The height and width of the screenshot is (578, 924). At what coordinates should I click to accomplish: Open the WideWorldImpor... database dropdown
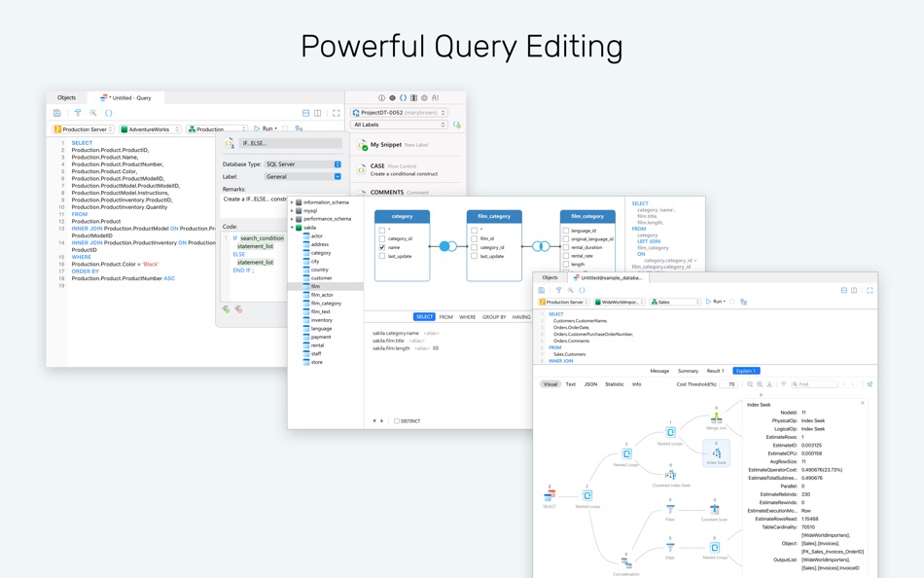(620, 302)
